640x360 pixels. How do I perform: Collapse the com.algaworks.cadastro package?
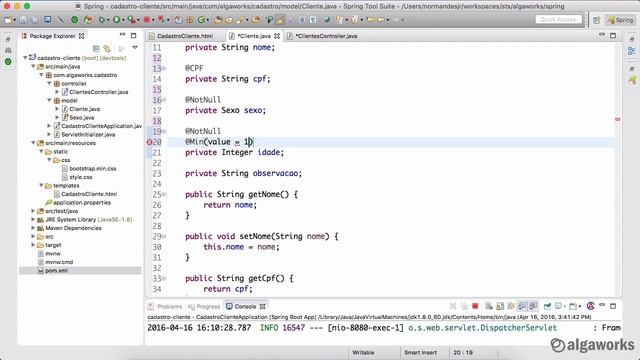click(41, 75)
